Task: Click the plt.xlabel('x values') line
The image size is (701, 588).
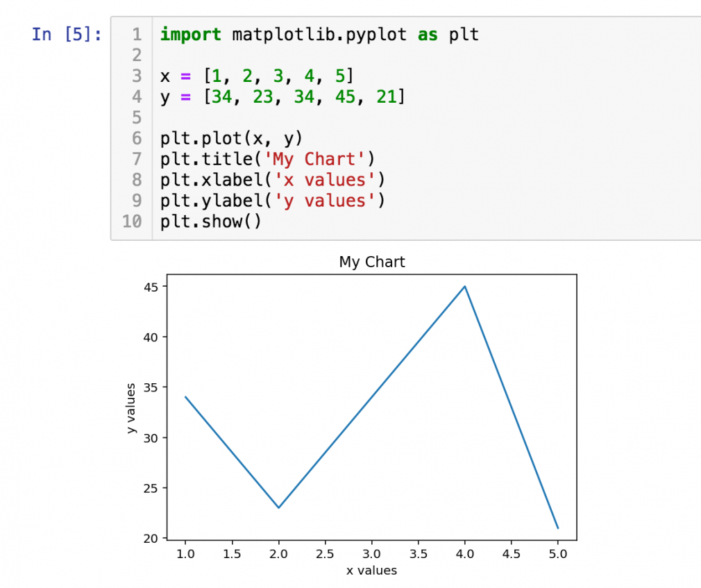Action: click(272, 180)
